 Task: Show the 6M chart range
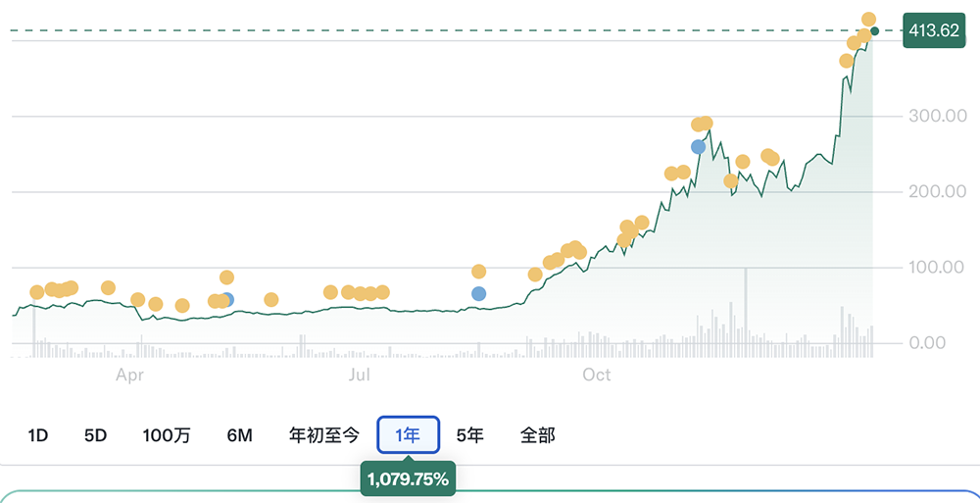click(x=239, y=435)
